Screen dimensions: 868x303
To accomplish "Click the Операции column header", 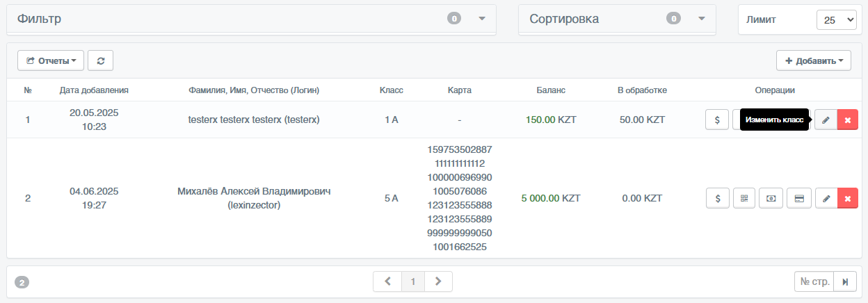I will 775,90.
